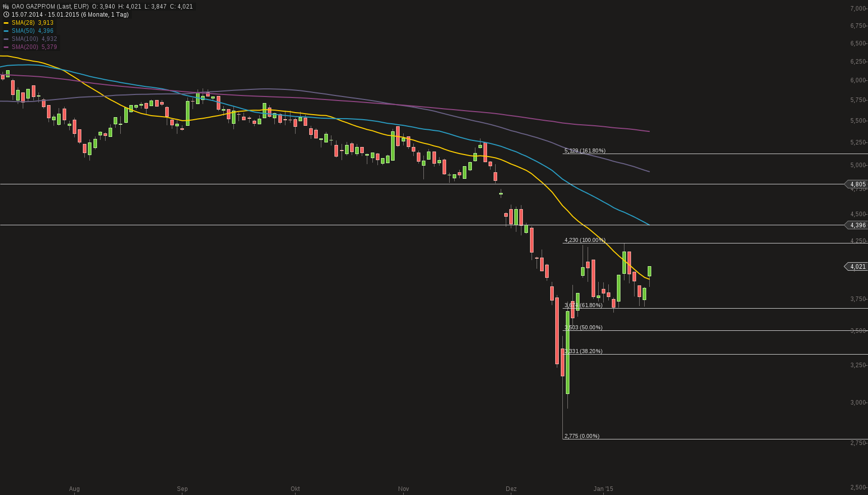The height and width of the screenshot is (495, 868).
Task: Click the 4,250 price axis label
Action: pos(858,241)
